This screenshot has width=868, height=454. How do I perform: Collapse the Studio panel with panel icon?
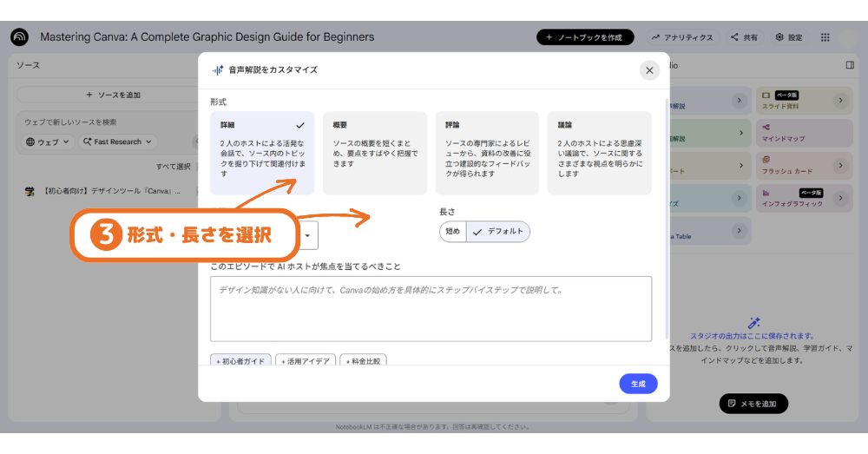coord(850,65)
